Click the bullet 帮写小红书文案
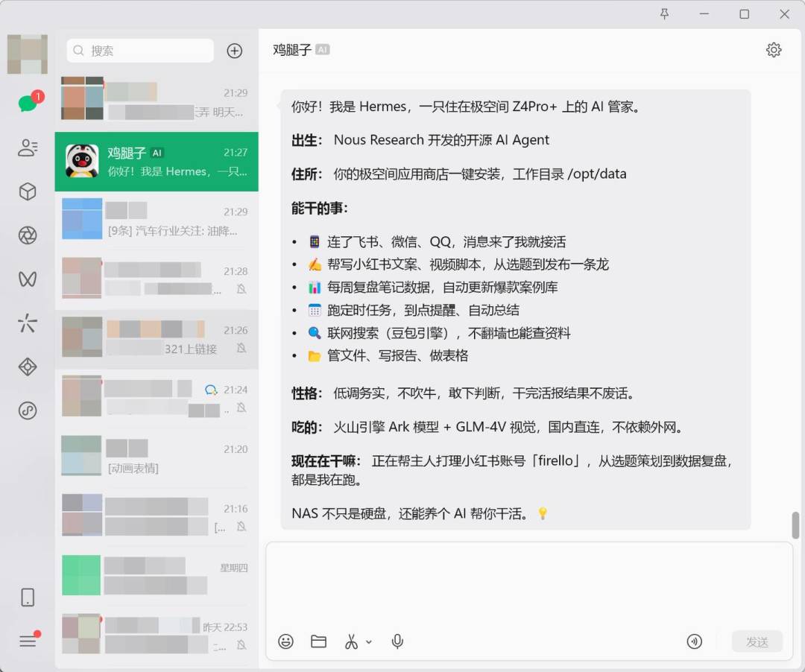Image resolution: width=805 pixels, height=672 pixels. tap(458, 264)
